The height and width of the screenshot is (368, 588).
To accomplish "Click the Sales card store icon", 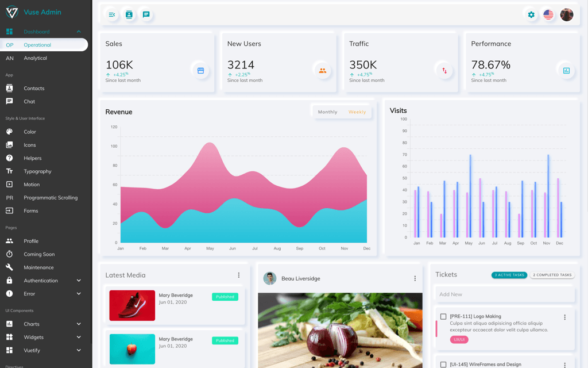I will (200, 70).
